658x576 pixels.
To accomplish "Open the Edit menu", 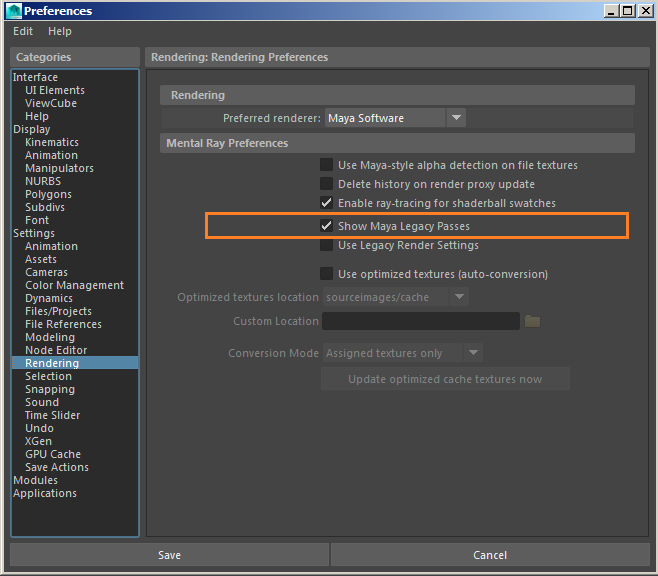I will [23, 32].
